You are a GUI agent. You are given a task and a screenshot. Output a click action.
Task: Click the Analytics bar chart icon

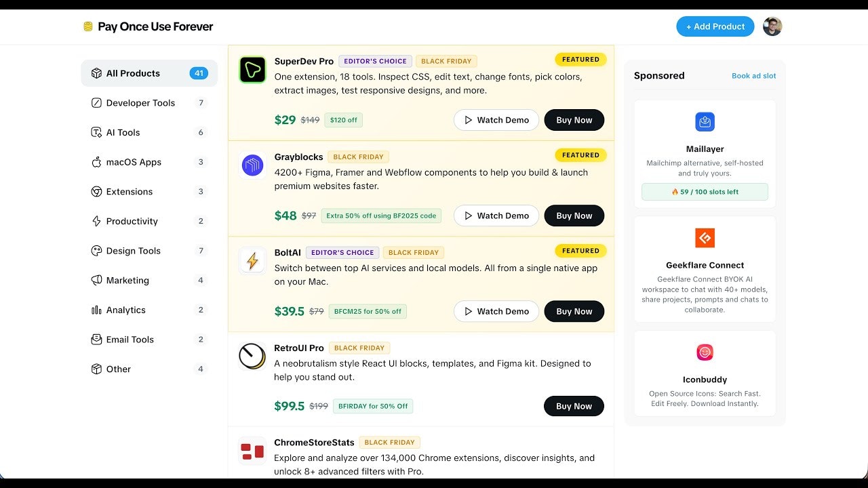96,310
